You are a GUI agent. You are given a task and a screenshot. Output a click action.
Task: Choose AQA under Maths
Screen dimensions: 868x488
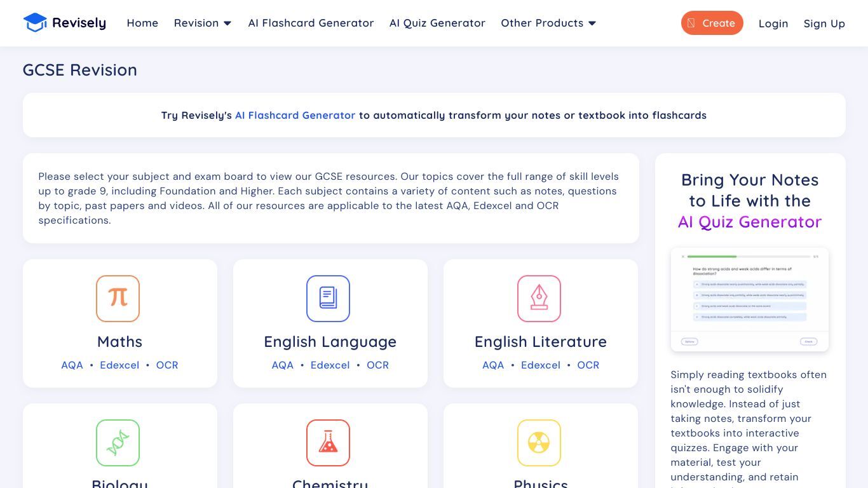(72, 365)
